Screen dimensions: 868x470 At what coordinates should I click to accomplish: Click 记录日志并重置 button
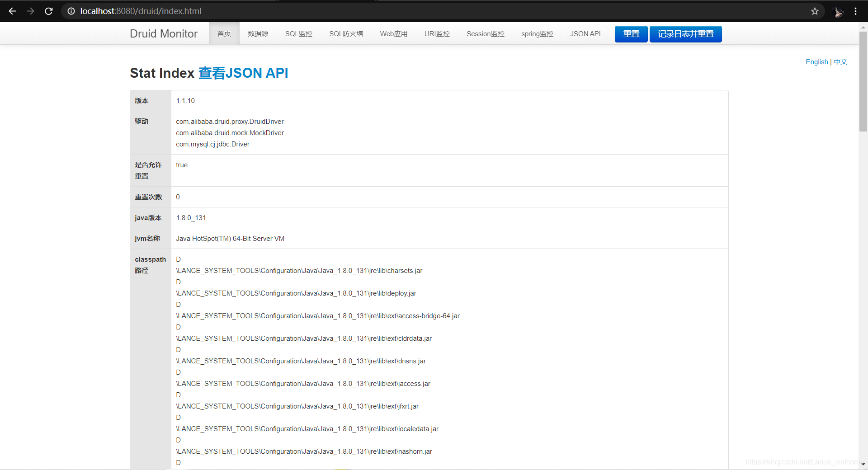coord(685,34)
